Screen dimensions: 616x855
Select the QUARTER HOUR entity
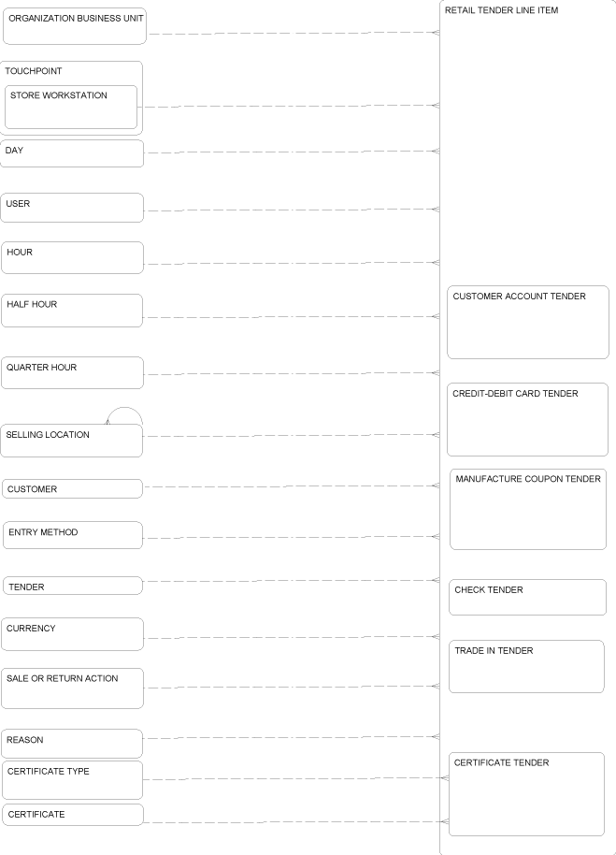pos(72,373)
